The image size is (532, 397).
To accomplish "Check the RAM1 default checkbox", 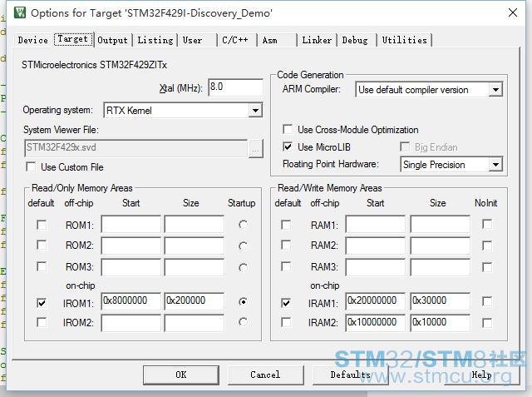I will point(286,225).
